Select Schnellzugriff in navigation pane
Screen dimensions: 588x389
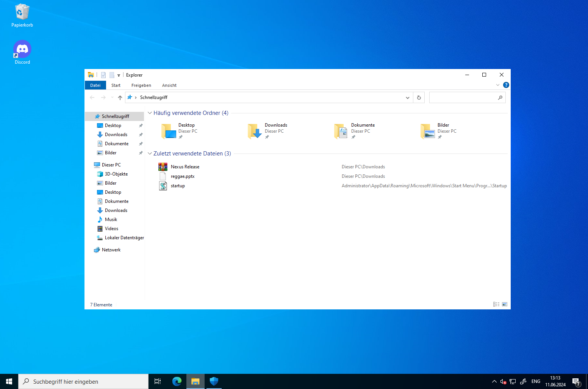click(114, 116)
